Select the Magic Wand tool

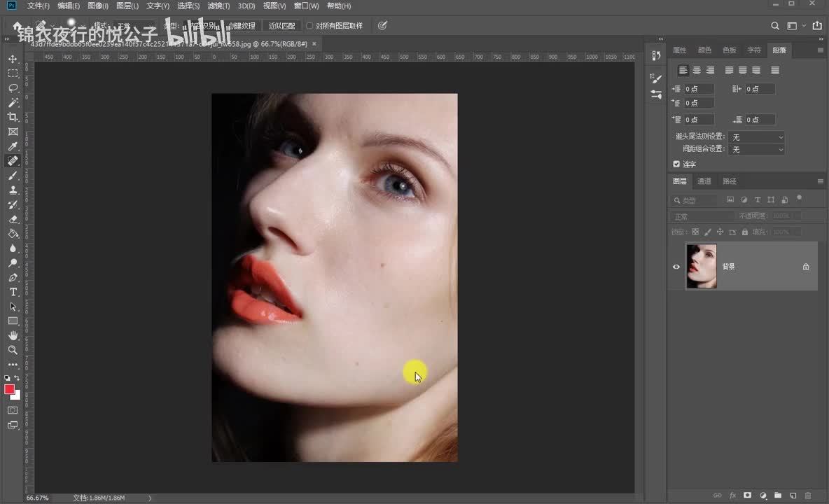pos(13,102)
